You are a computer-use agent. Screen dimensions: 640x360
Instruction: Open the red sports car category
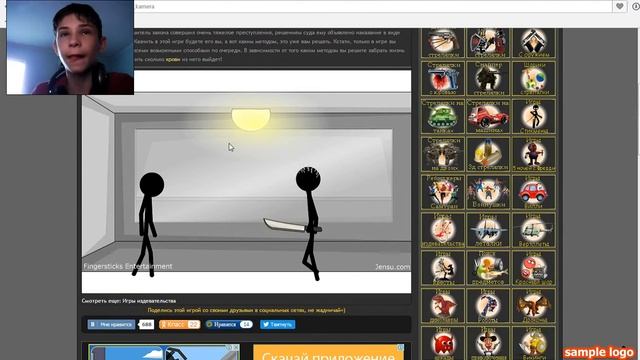click(488, 116)
